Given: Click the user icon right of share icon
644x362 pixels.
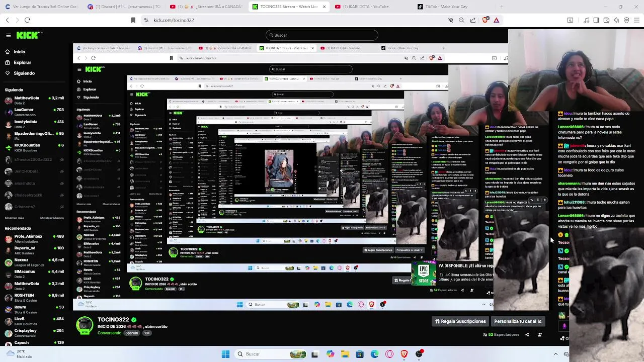Looking at the screenshot, I should tap(540, 334).
